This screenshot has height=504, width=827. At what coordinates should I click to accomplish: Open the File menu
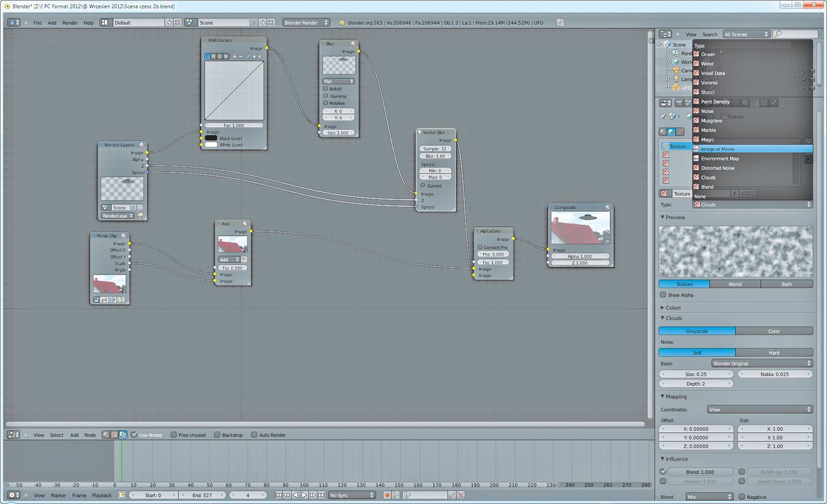(37, 23)
